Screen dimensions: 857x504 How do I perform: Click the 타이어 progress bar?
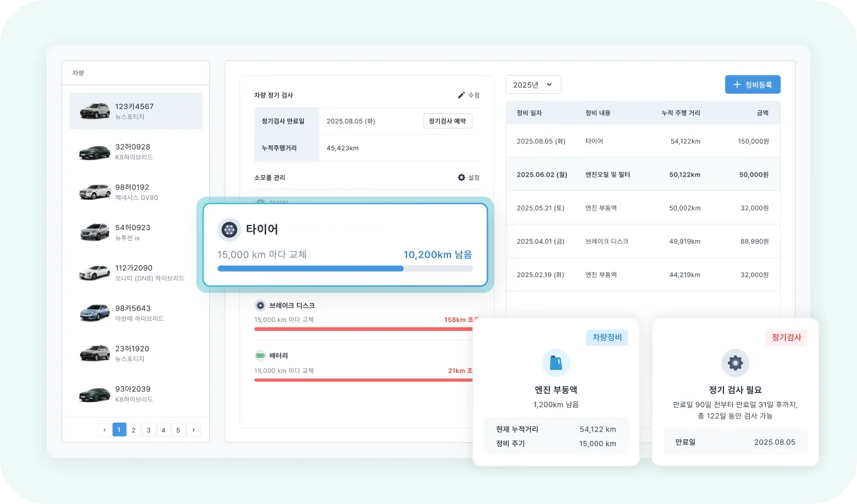coord(345,268)
